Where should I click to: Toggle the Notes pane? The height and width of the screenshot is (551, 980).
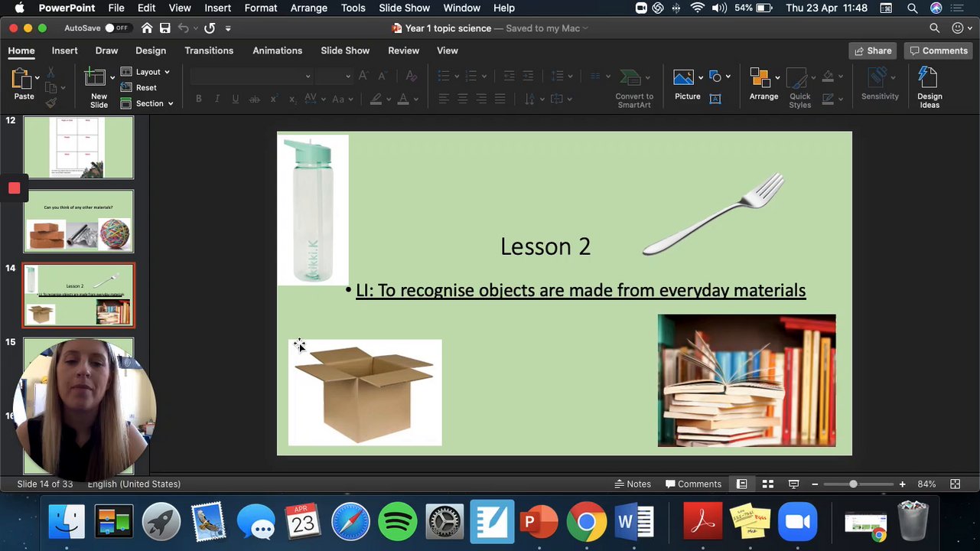(x=632, y=484)
